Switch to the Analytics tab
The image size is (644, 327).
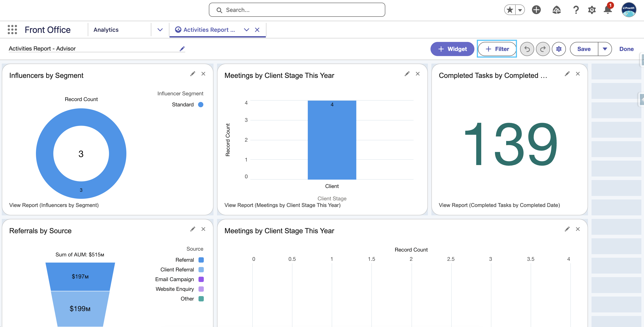pos(106,30)
